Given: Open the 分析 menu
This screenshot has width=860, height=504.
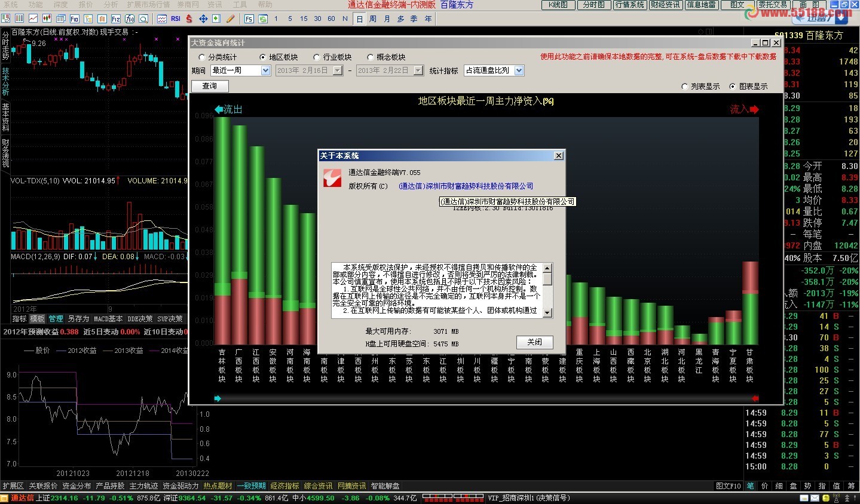Looking at the screenshot, I should [x=111, y=5].
